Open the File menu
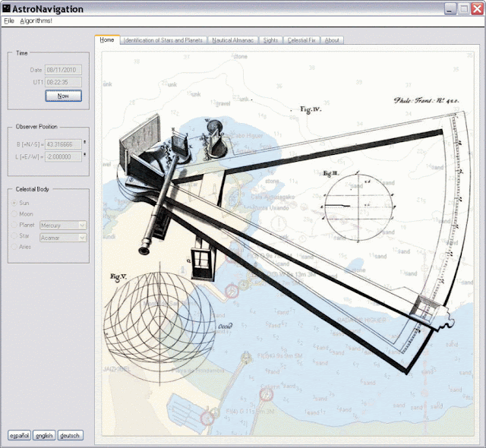Image resolution: width=486 pixels, height=448 pixels. [x=9, y=21]
